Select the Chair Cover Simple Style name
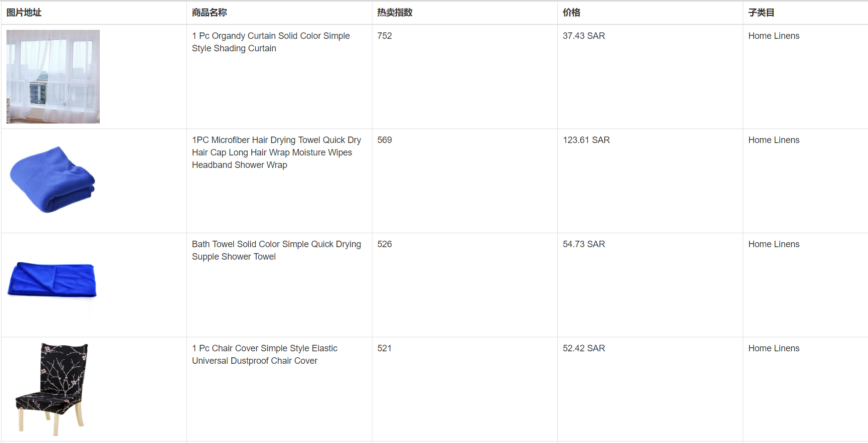868x443 pixels. click(265, 354)
